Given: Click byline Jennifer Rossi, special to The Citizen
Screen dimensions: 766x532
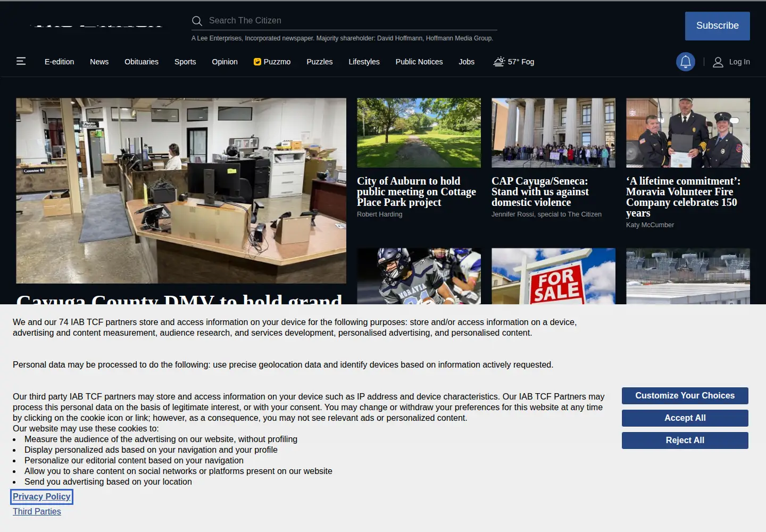Looking at the screenshot, I should 546,214.
